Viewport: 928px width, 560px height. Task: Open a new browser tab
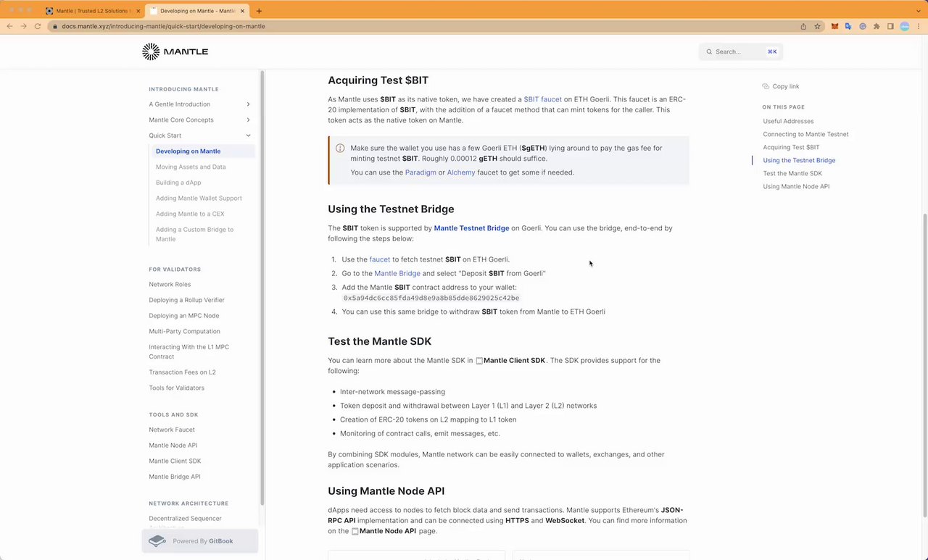tap(259, 11)
